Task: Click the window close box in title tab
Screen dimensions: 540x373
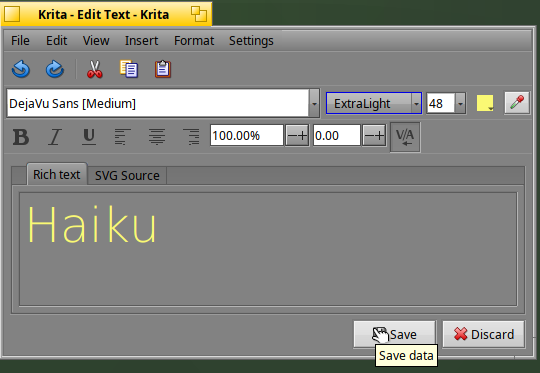Action: point(12,14)
